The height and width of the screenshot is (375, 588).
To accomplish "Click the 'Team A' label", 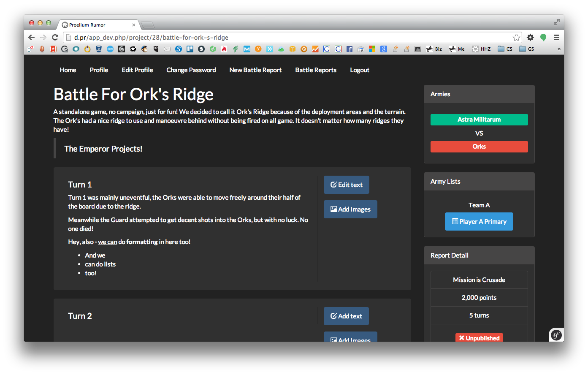I will pos(479,205).
